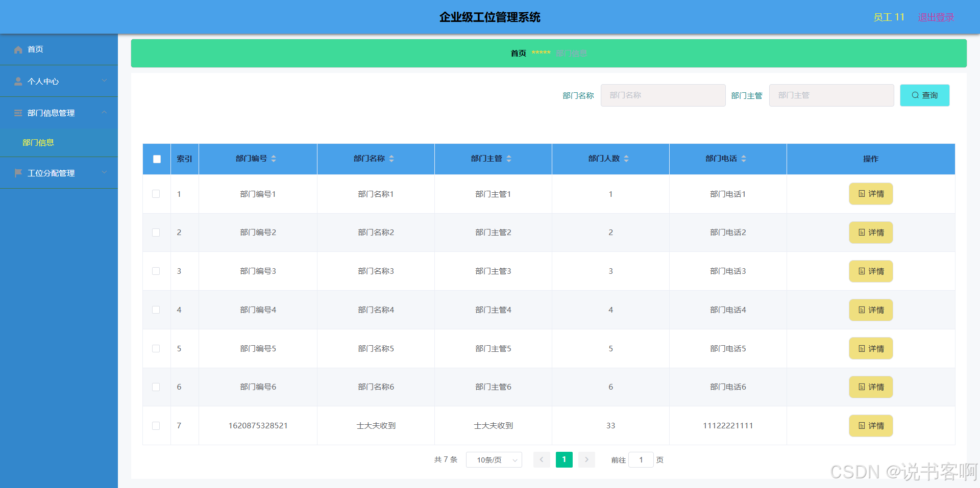The width and height of the screenshot is (980, 488).
Task: Click cell 1620875328521
Action: pyautogui.click(x=258, y=426)
